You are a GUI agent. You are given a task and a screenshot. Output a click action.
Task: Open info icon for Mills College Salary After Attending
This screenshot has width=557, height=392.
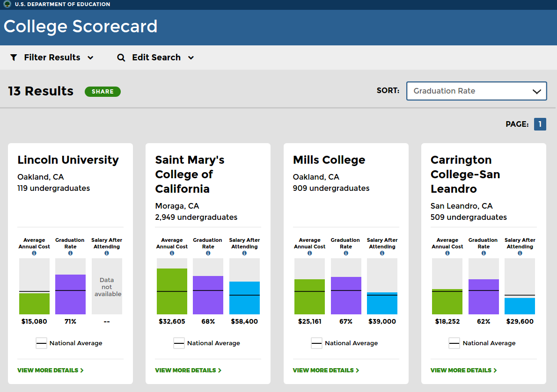click(x=382, y=253)
